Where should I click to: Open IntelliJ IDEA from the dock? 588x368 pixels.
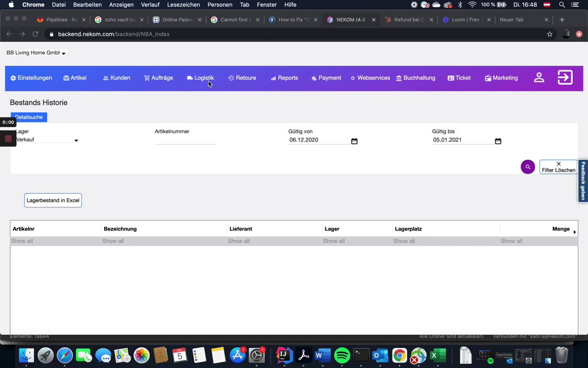(x=284, y=355)
